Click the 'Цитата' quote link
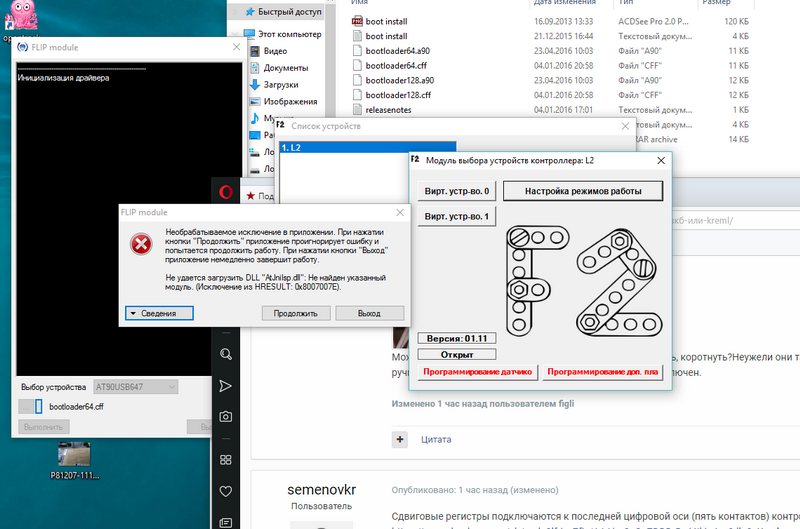Viewport: 800px width, 529px height. click(436, 439)
